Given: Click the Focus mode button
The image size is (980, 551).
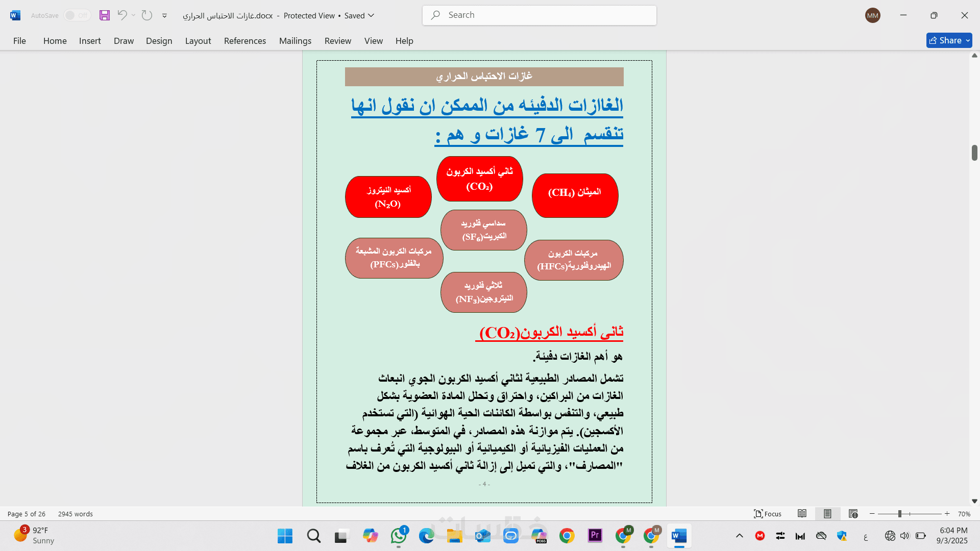Looking at the screenshot, I should point(768,514).
